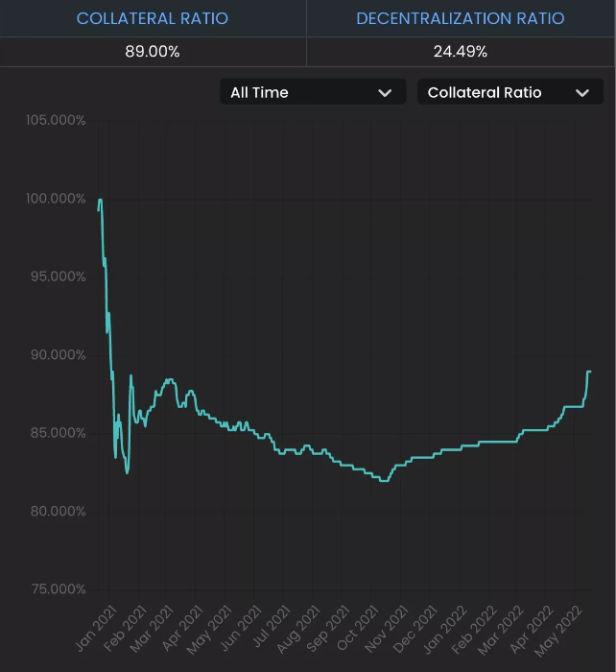Click the line's initial peak near 100%
The width and height of the screenshot is (616, 672).
click(100, 200)
